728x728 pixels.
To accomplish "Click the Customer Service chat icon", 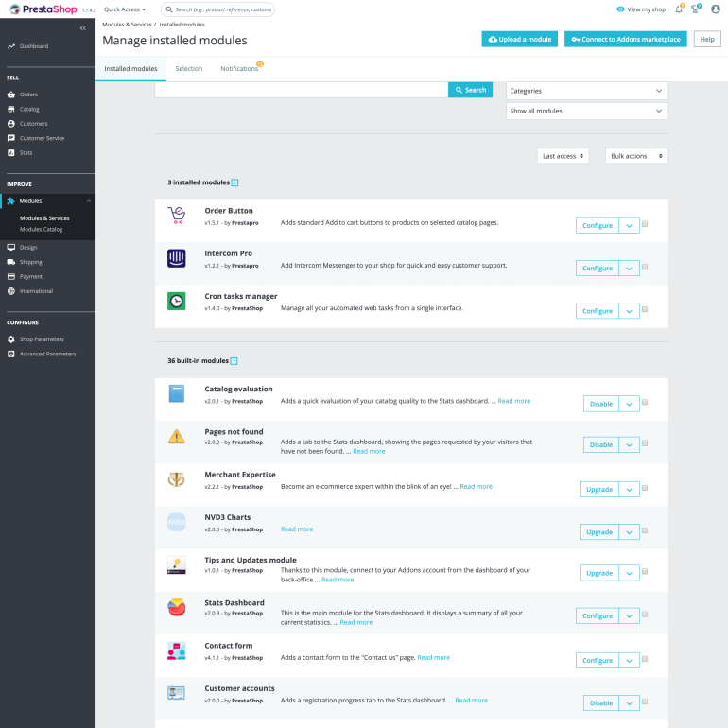I will (11, 138).
